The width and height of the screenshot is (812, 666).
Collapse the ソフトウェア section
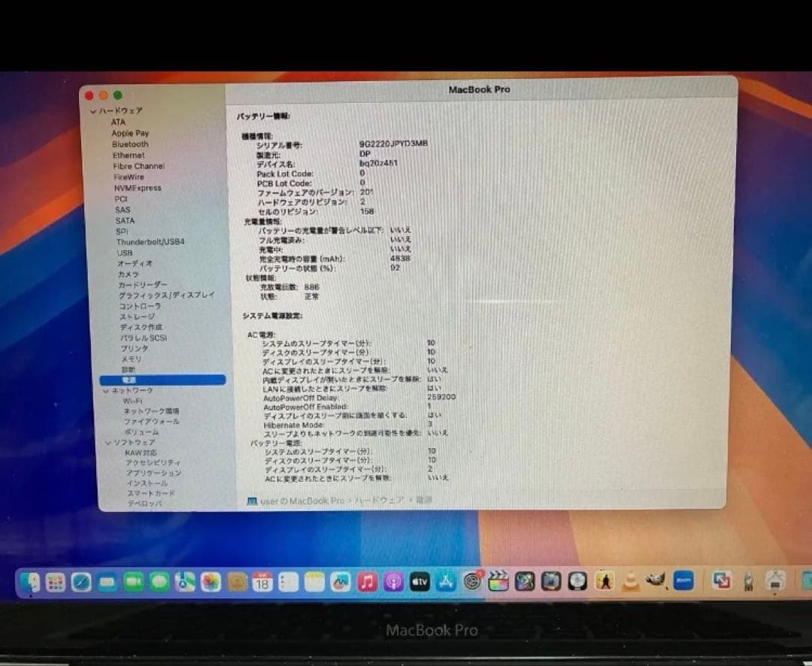tap(108, 443)
